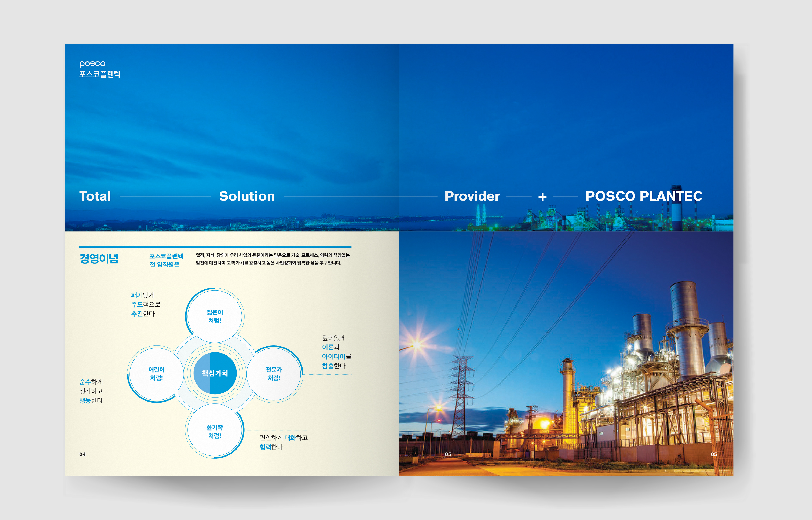Click the "전 임직원은" subtitle line
This screenshot has width=812, height=520.
pyautogui.click(x=164, y=264)
